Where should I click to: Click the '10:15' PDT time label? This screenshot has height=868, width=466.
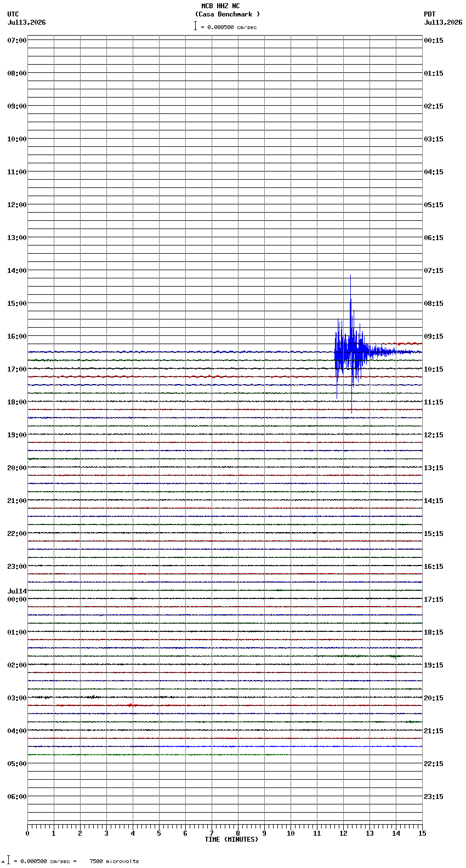pos(434,369)
